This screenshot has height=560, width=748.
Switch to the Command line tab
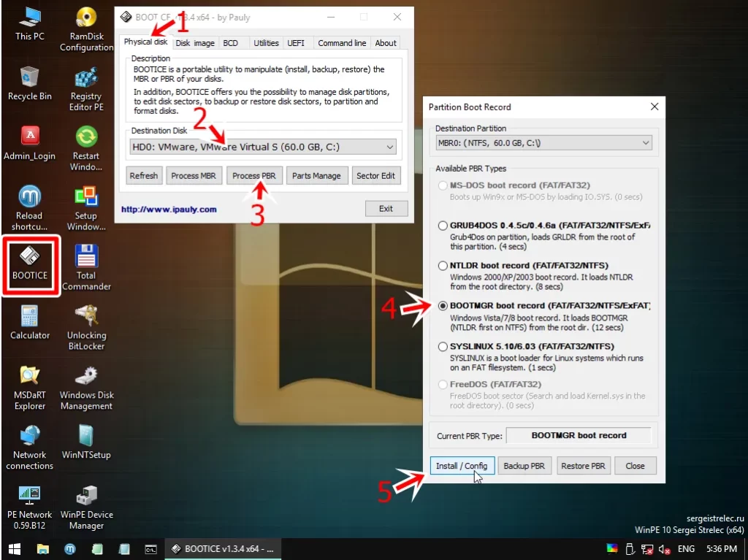pyautogui.click(x=342, y=43)
